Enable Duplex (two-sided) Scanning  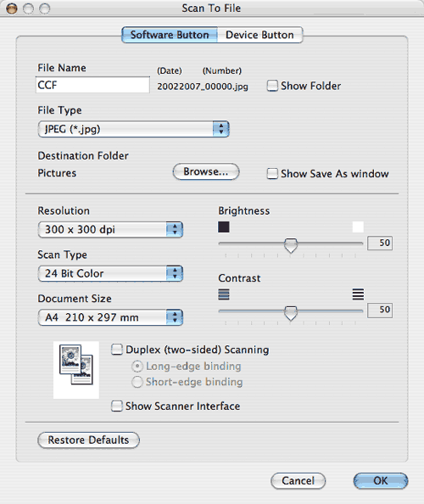(x=117, y=350)
